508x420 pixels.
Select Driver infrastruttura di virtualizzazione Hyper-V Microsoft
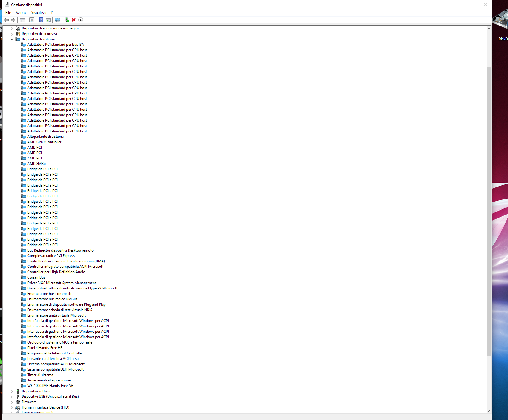coord(72,288)
